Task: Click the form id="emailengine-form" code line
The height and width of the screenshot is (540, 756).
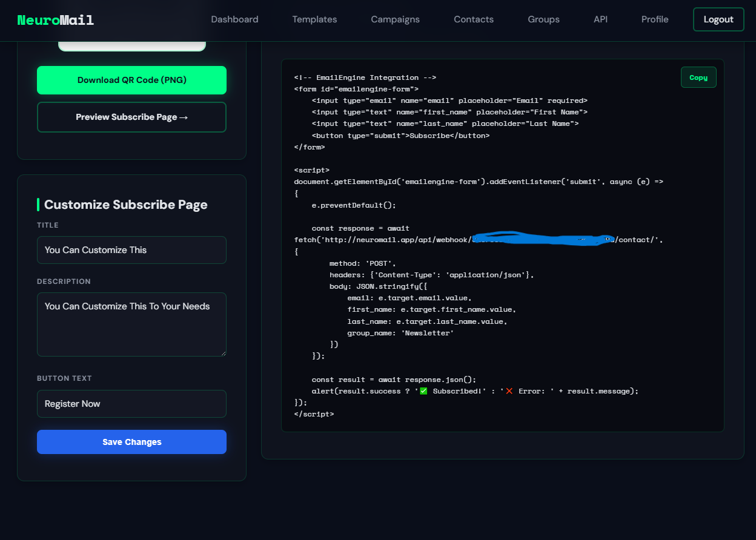Action: tap(356, 89)
